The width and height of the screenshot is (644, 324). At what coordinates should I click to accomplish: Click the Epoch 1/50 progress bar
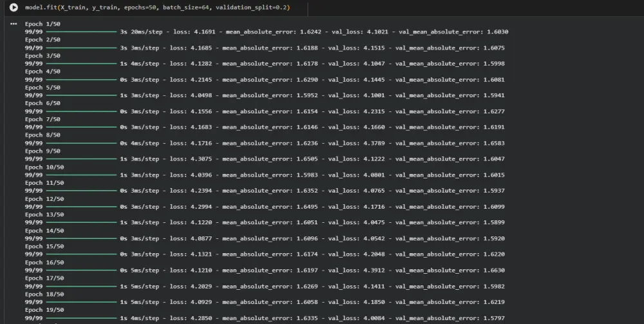click(81, 32)
